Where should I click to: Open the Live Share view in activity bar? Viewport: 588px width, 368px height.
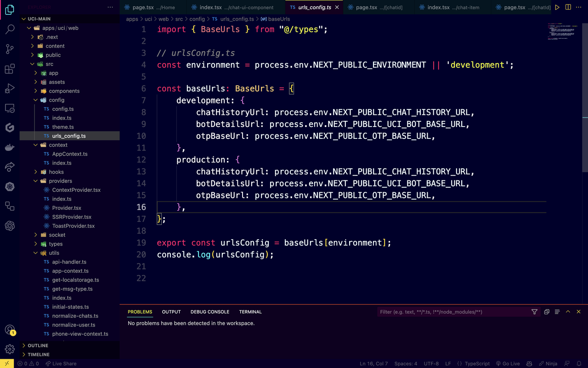coord(10,167)
